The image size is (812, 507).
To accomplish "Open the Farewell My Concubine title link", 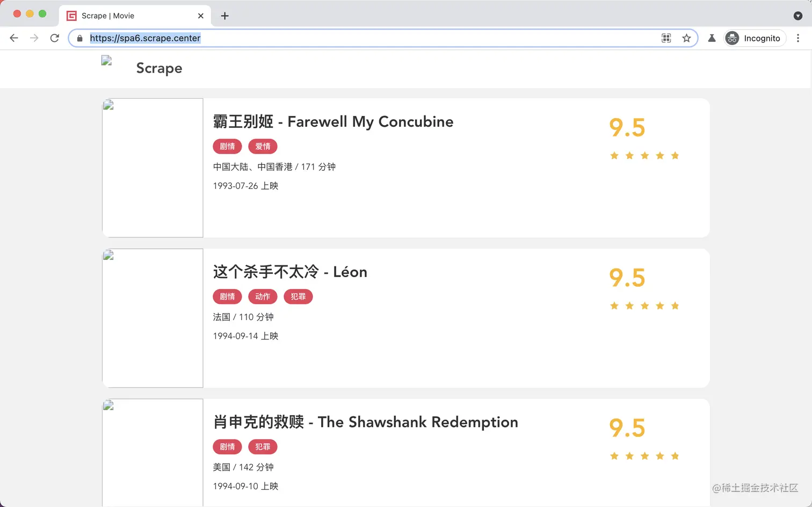I will [x=333, y=122].
